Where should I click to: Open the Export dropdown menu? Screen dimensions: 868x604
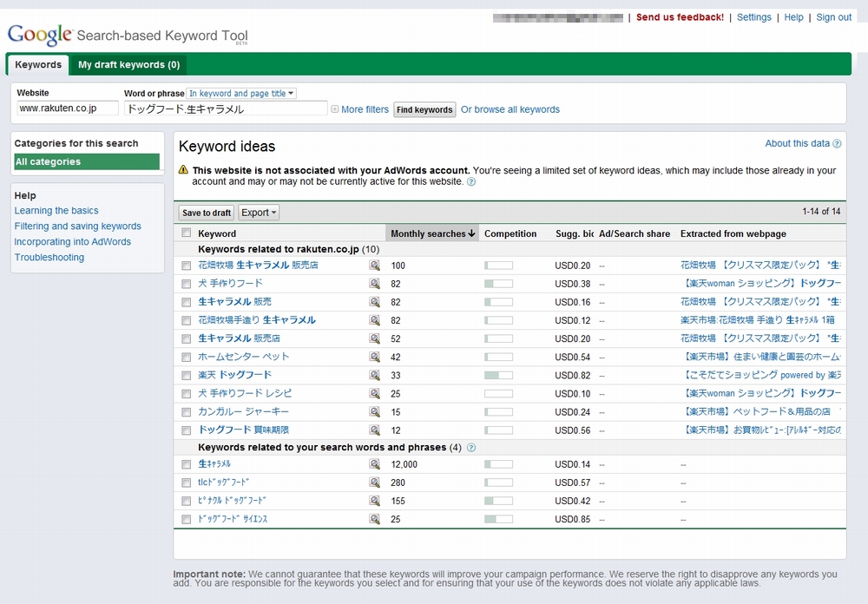(x=259, y=213)
